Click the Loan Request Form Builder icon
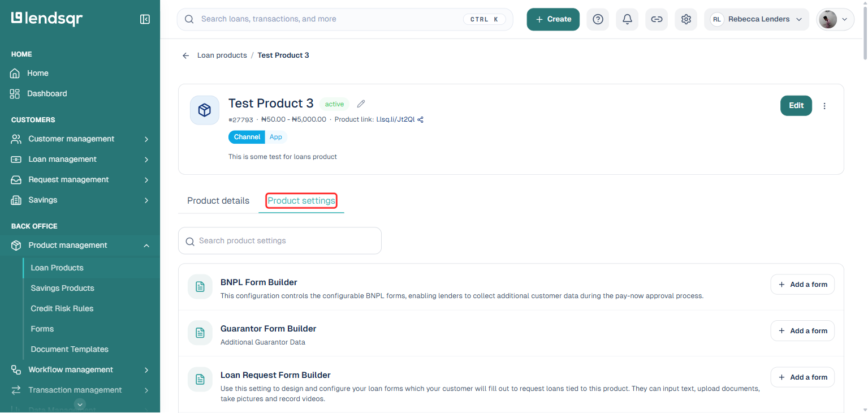The height and width of the screenshot is (413, 868). pos(200,380)
